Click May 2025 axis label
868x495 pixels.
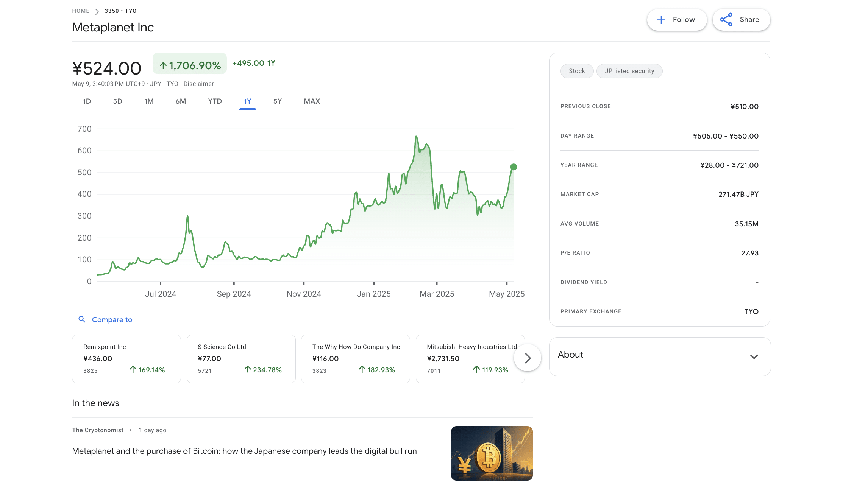click(507, 294)
